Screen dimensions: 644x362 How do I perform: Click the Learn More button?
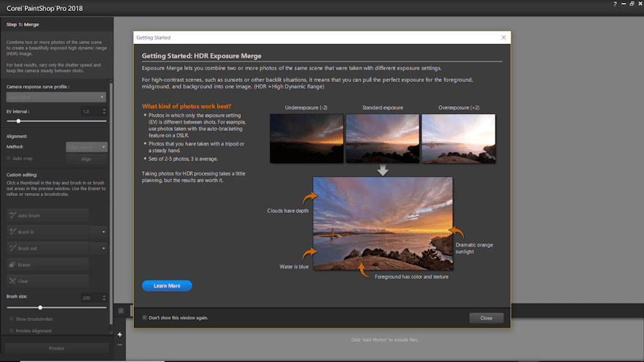tap(167, 285)
